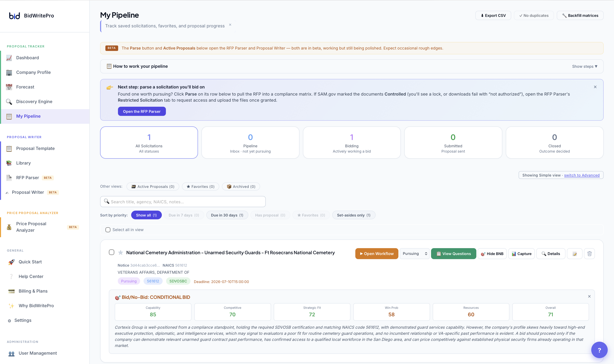614x364 pixels.
Task: Select the All Solicitations card
Action: 149,142
